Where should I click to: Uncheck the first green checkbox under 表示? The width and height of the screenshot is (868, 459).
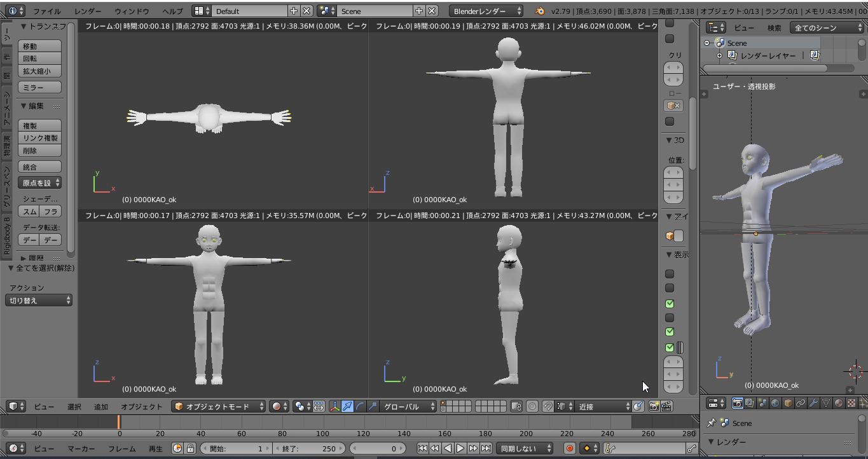[670, 304]
